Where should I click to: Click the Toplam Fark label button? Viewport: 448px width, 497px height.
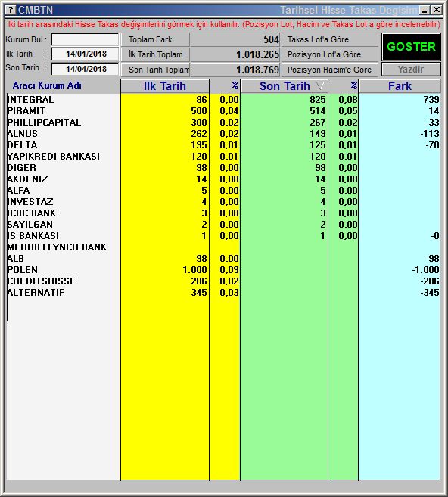[x=155, y=39]
